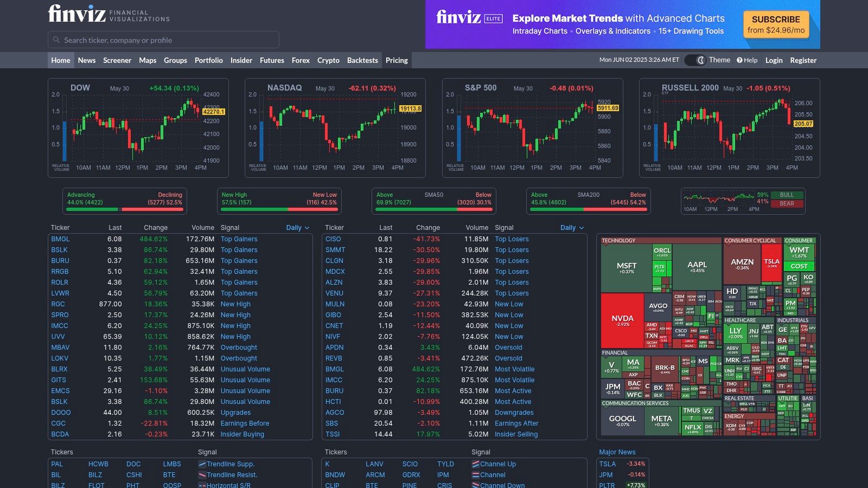Click the Downgrades signal link

(514, 413)
